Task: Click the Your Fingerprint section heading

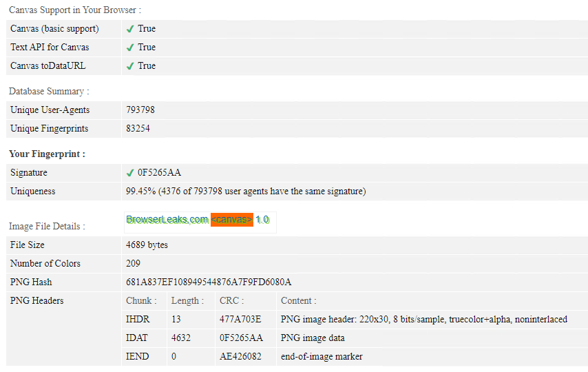Action: [48, 154]
